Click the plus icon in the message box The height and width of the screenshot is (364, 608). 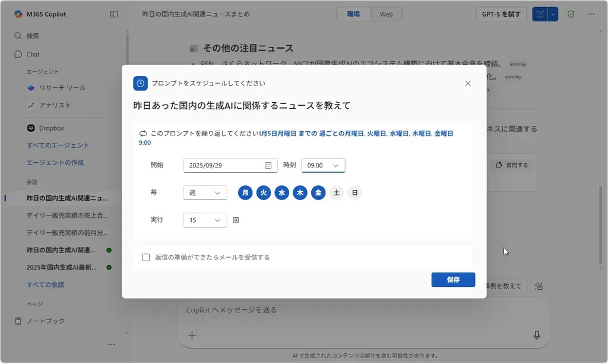[192, 335]
